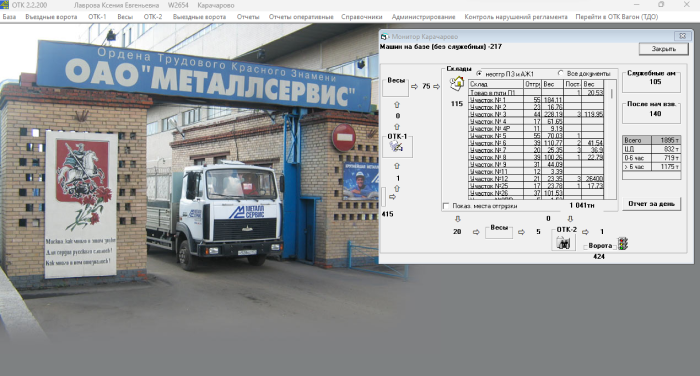Click the arrow left of count 75
Screen dimensions: 700x376
(414, 86)
